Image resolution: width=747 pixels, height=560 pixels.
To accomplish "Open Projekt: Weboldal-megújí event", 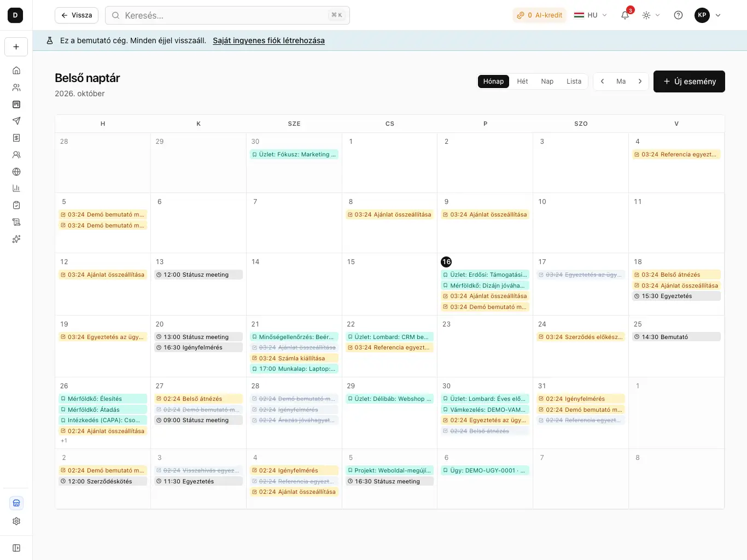I will [389, 471].
